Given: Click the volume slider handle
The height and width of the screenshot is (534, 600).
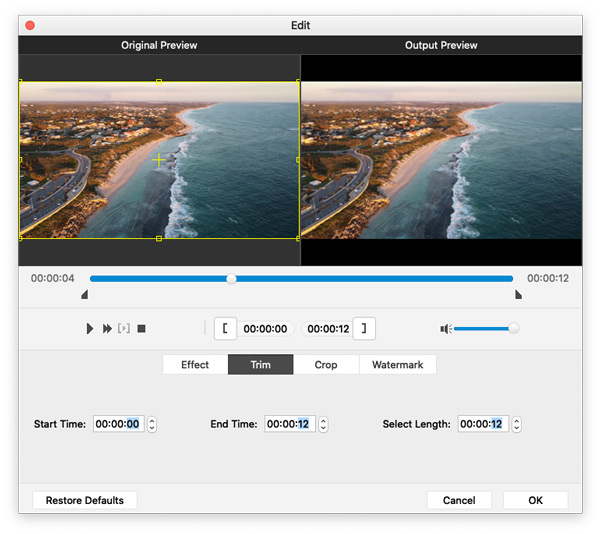Looking at the screenshot, I should pyautogui.click(x=513, y=328).
